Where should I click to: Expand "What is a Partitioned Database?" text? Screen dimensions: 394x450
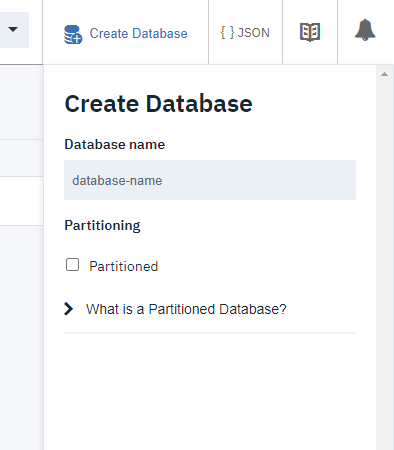[186, 309]
